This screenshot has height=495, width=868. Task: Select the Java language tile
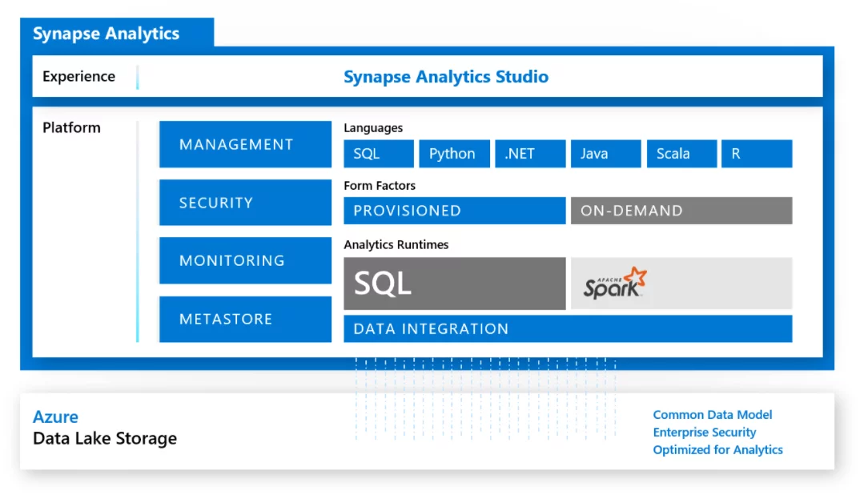pos(606,153)
